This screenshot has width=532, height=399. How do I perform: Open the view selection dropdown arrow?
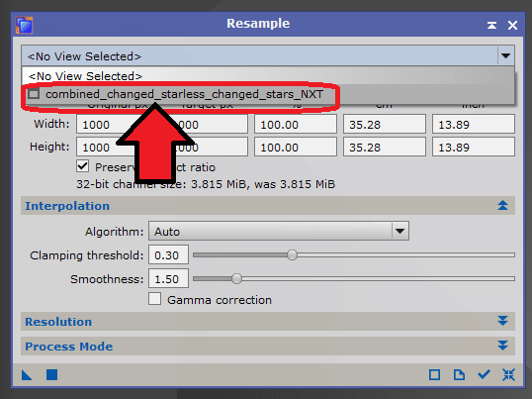point(506,55)
